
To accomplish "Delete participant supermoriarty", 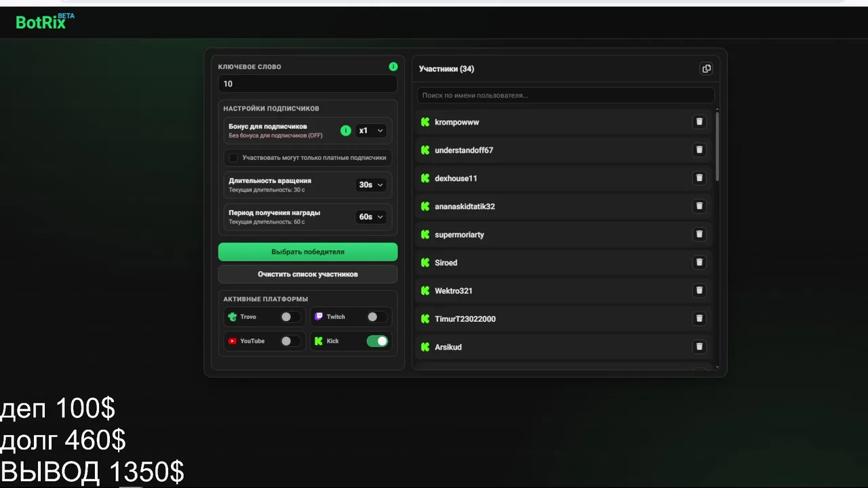I will [x=699, y=235].
